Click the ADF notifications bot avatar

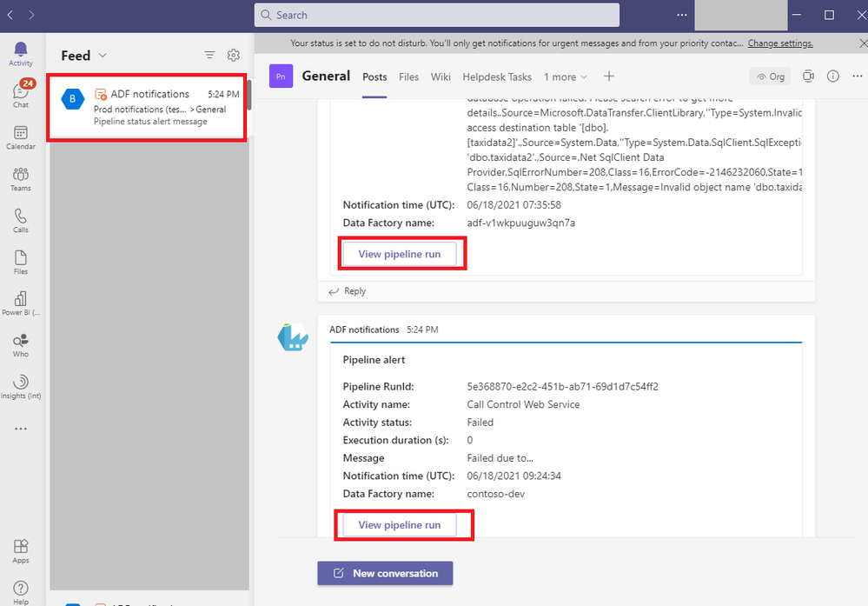(293, 336)
